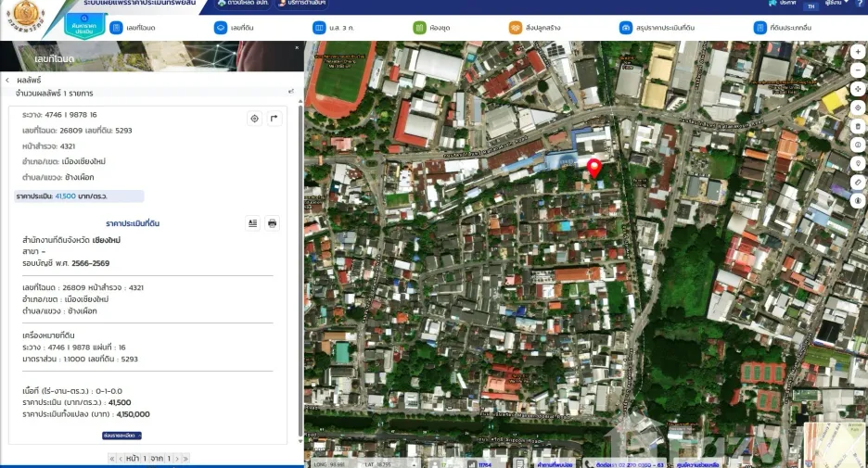The height and width of the screenshot is (468, 868).
Task: Open the สรุปราคาประเมินที่ดิน tab
Action: pos(657,28)
